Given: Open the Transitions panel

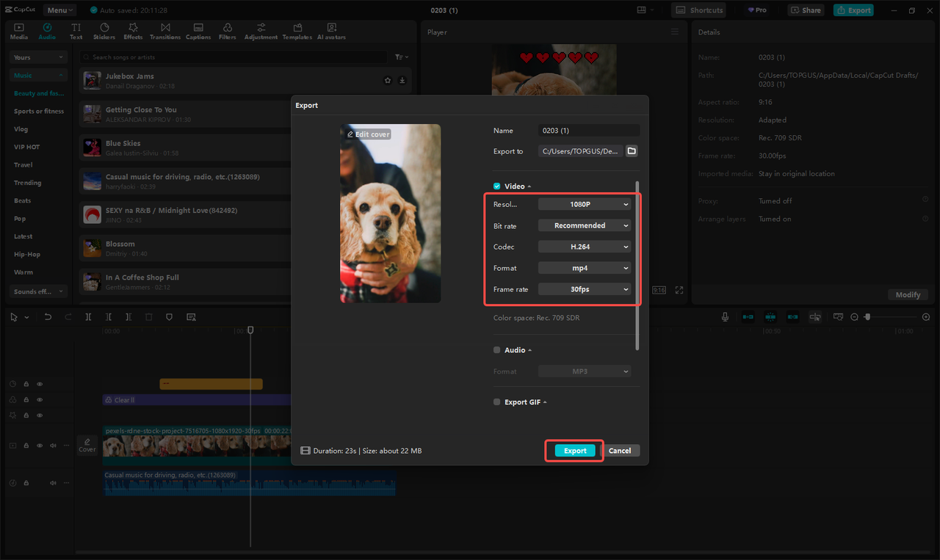Looking at the screenshot, I should [x=164, y=30].
